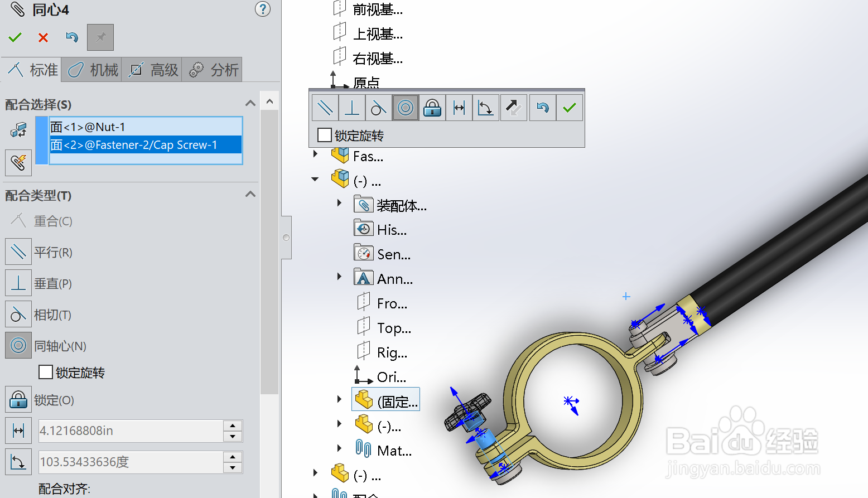This screenshot has height=498, width=868.
Task: Click the distance value field 4.12168808in
Action: (131, 431)
